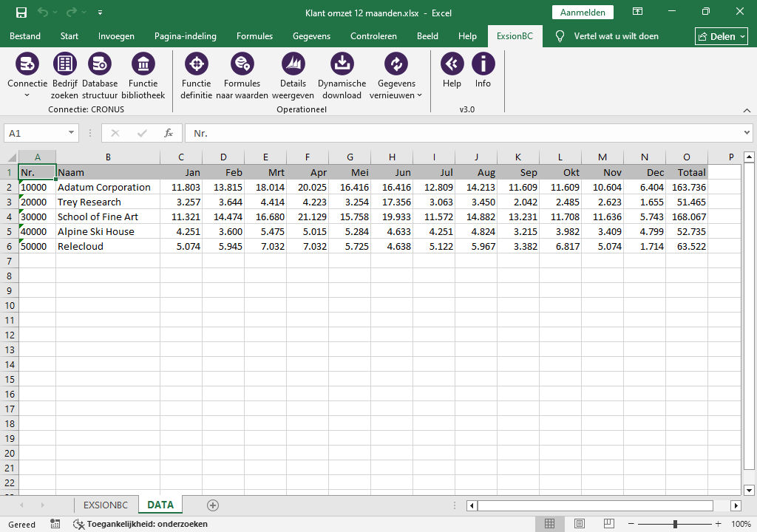757x532 pixels.
Task: Open Formules ribbon tab
Action: click(x=254, y=36)
